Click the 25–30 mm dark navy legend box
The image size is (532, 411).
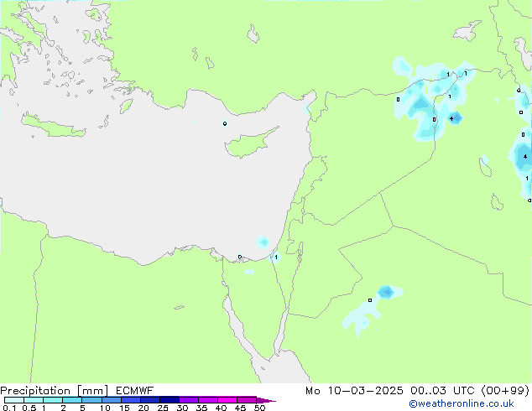(x=170, y=400)
